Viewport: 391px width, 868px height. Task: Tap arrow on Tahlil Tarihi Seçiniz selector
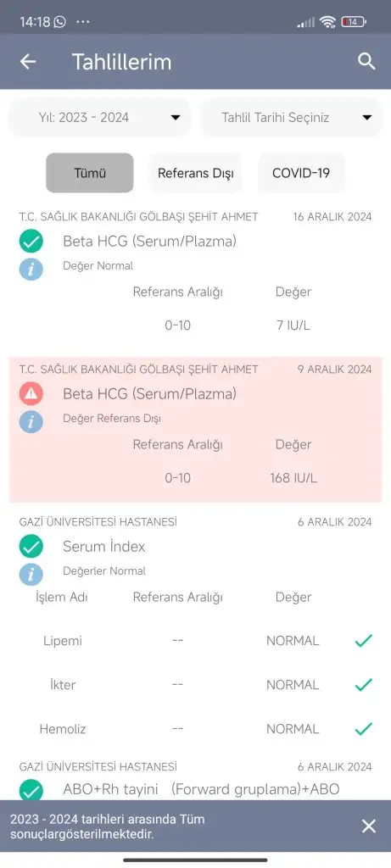coord(366,117)
